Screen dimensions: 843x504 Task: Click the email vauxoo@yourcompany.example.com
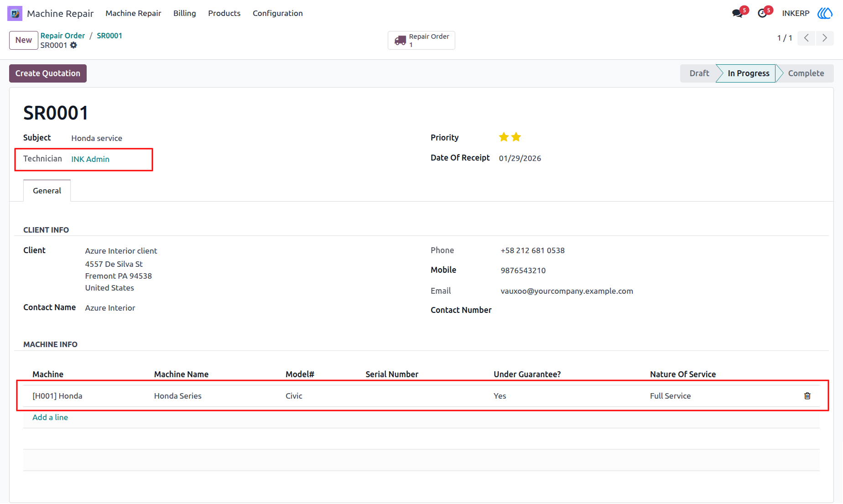[x=567, y=291]
